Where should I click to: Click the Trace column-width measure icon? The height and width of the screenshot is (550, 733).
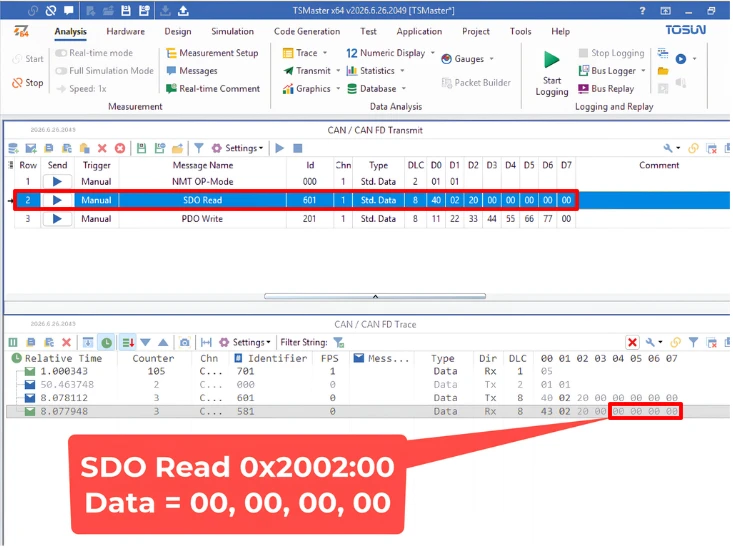206,342
